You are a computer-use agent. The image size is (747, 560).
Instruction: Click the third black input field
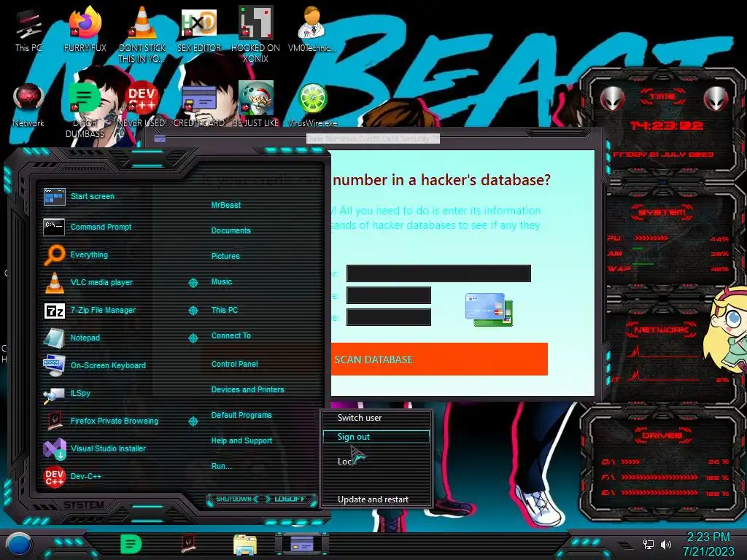click(389, 317)
